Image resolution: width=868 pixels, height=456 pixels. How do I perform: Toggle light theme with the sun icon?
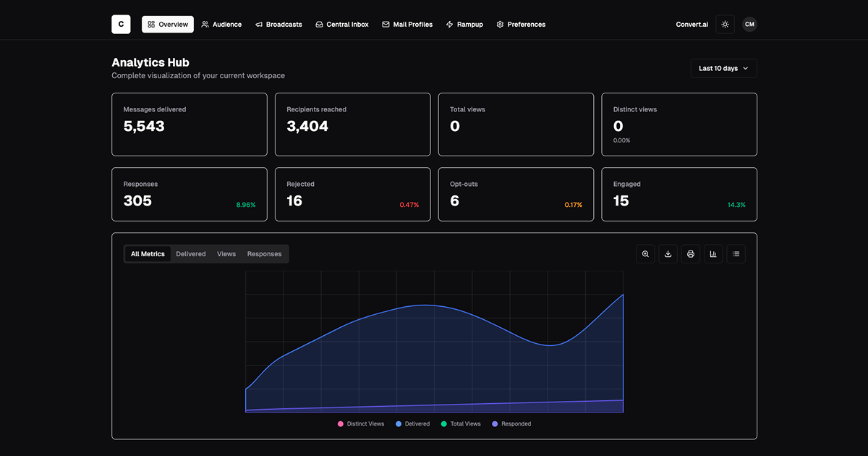(725, 25)
